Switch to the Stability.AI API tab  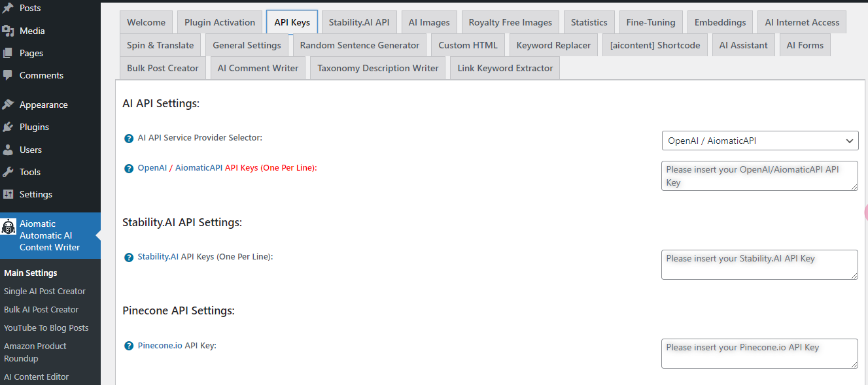click(x=359, y=22)
